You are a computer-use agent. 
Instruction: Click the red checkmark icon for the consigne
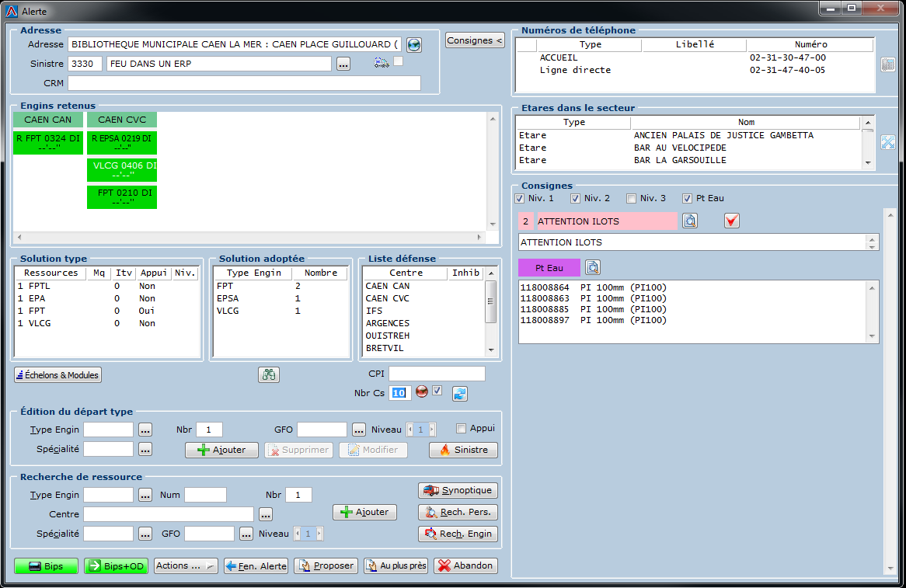click(x=731, y=221)
